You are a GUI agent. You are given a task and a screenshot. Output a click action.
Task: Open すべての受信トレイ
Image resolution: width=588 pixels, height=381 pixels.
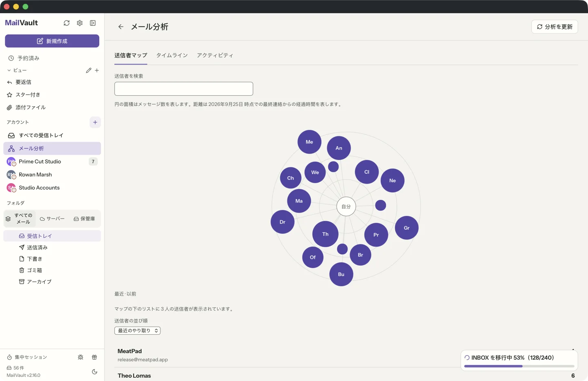point(52,135)
